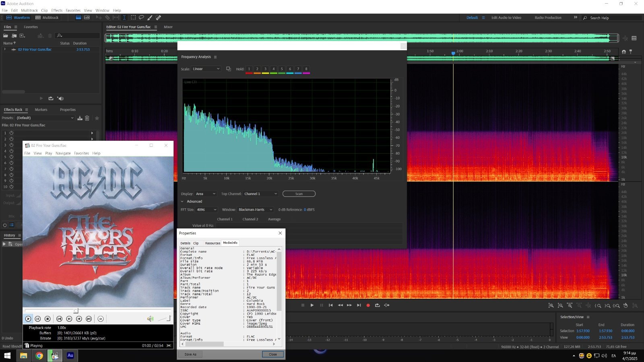Open effect slot 1 arrow menu
644x362 pixels.
click(x=92, y=133)
